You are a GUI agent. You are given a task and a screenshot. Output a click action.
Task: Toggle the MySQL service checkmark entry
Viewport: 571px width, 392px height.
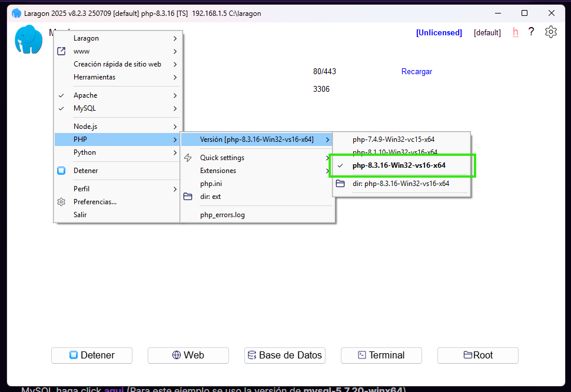pyautogui.click(x=84, y=108)
